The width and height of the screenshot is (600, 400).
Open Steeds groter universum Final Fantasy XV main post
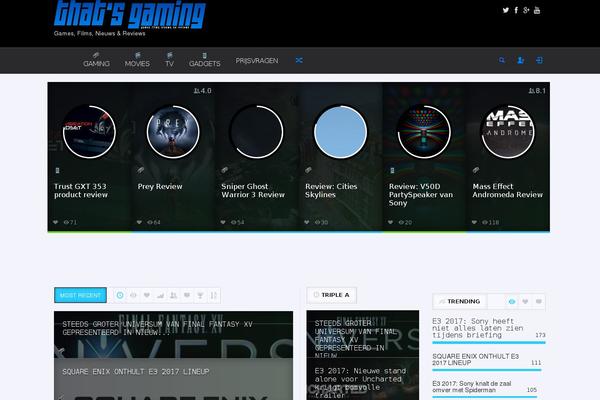tap(157, 328)
